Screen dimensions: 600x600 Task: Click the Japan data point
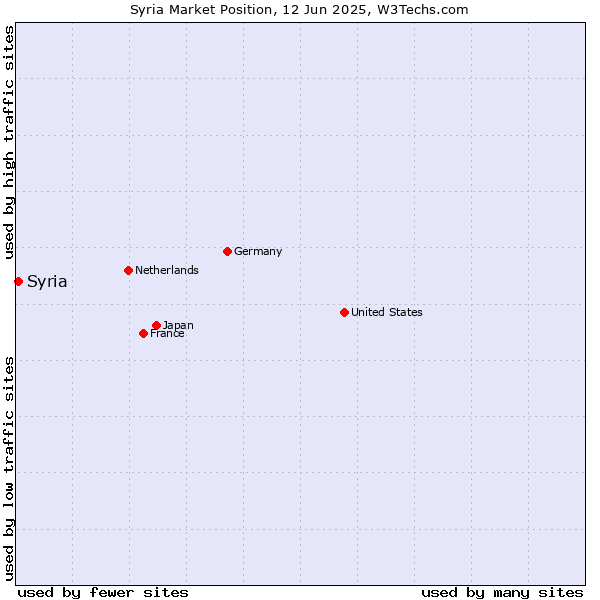click(156, 325)
